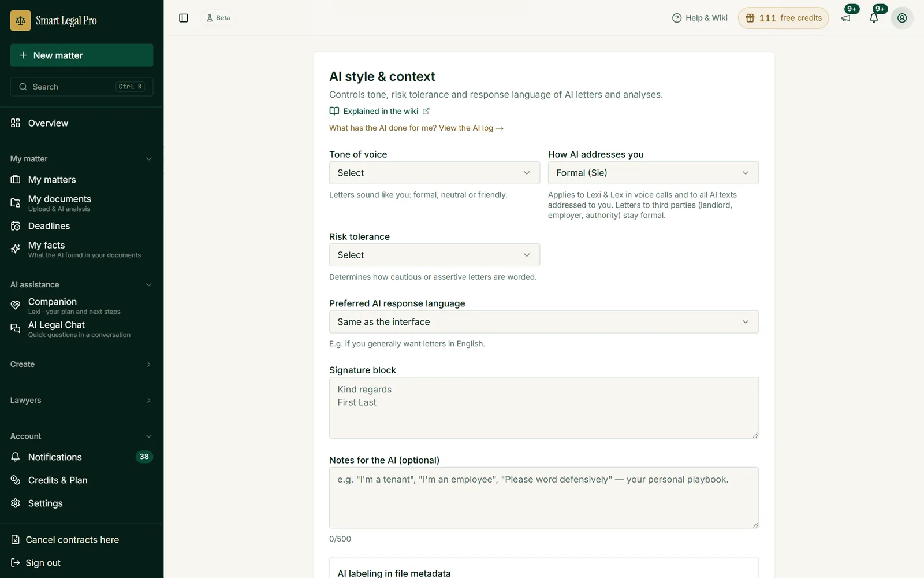Click the My facts sparkle icon

click(x=16, y=249)
